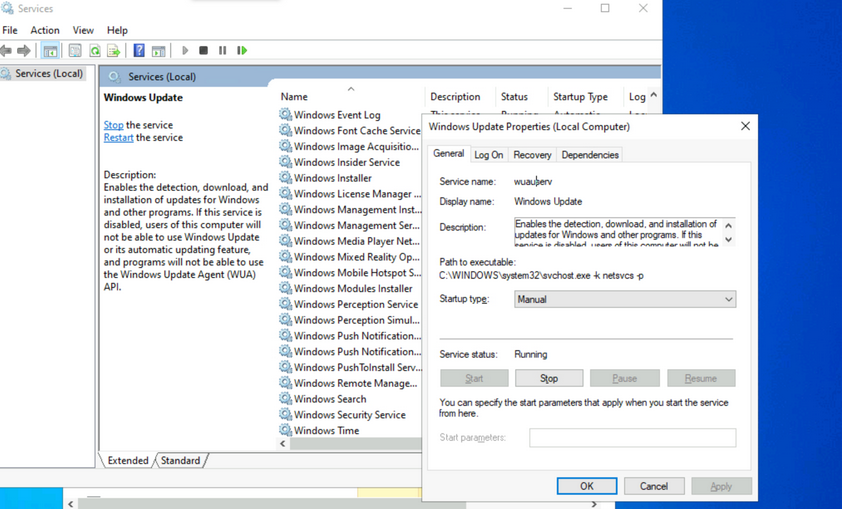
Task: Click the Start Service play toolbar icon
Action: click(185, 50)
